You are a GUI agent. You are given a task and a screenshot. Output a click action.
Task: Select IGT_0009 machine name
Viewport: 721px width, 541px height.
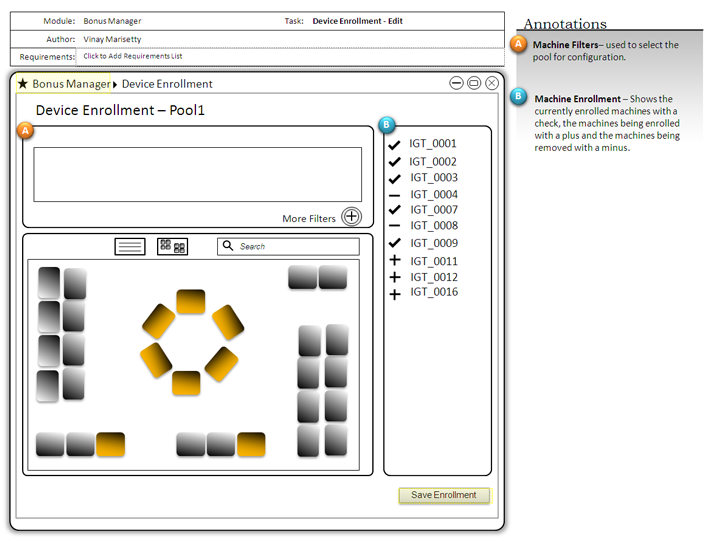(x=434, y=243)
